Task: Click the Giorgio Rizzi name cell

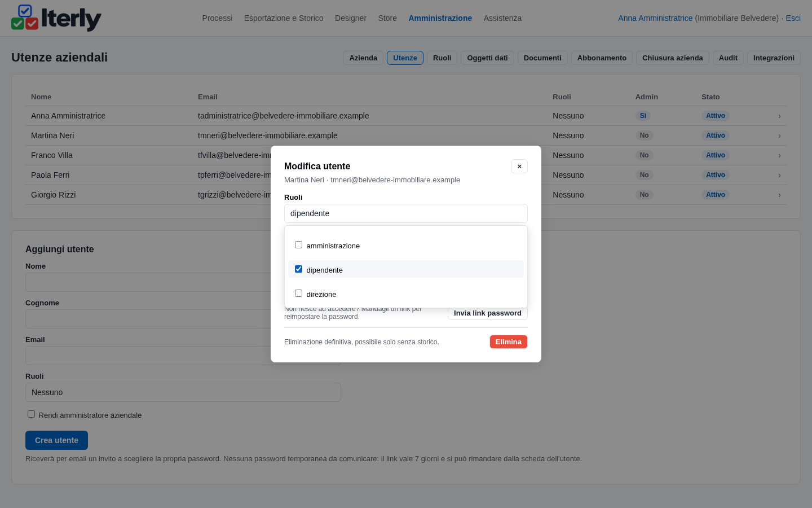Action: (54, 195)
